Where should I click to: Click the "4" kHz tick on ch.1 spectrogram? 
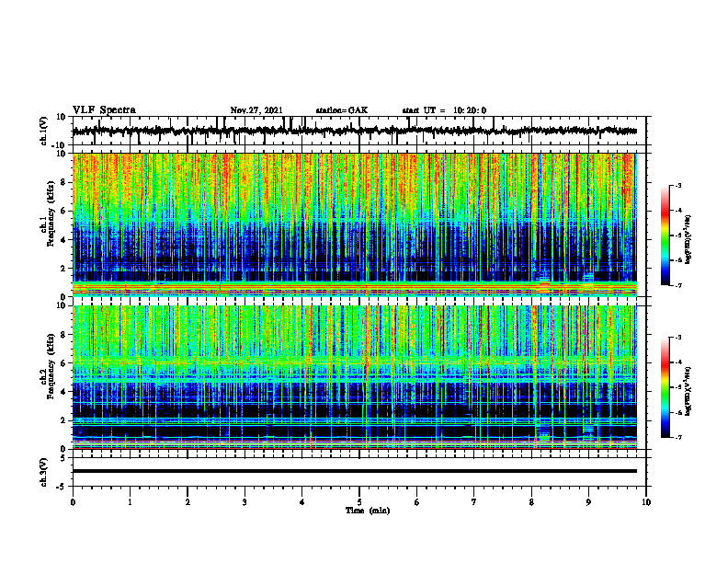click(63, 240)
